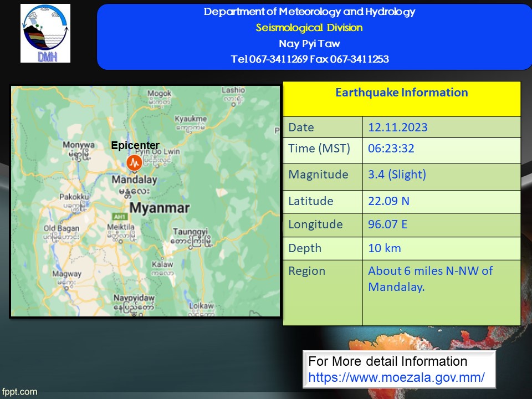Click Old Bagan label on the map

coord(61,228)
